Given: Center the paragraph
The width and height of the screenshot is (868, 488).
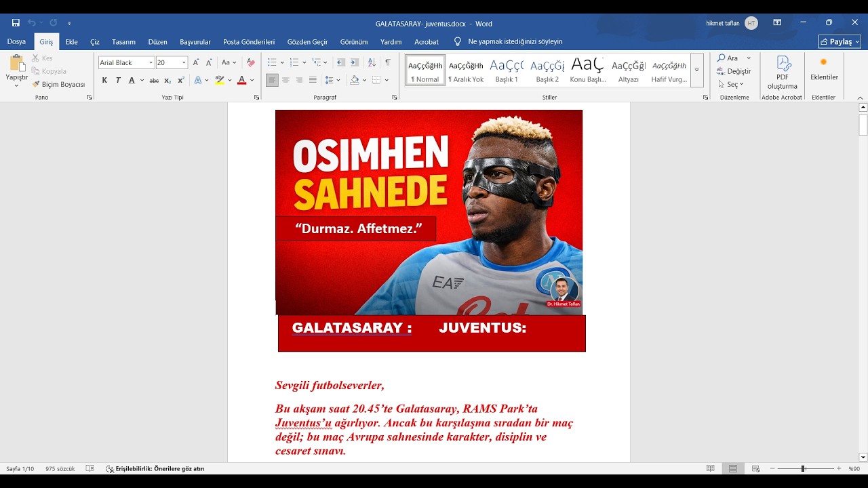Looking at the screenshot, I should tap(285, 80).
